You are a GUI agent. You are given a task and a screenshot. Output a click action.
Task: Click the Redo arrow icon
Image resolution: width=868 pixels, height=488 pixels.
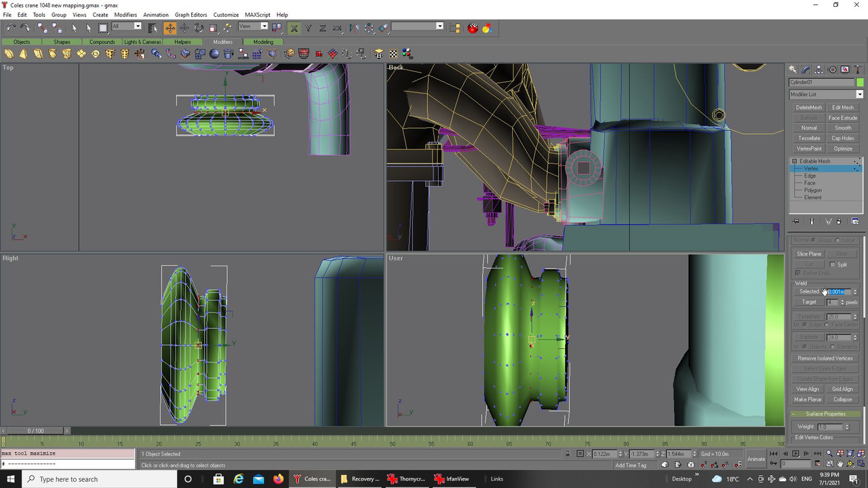[25, 28]
